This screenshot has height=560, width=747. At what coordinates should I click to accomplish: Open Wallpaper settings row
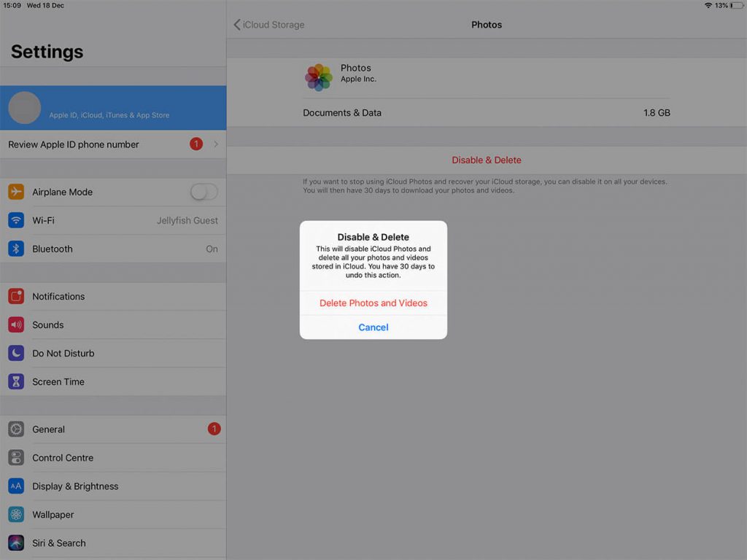(113, 514)
